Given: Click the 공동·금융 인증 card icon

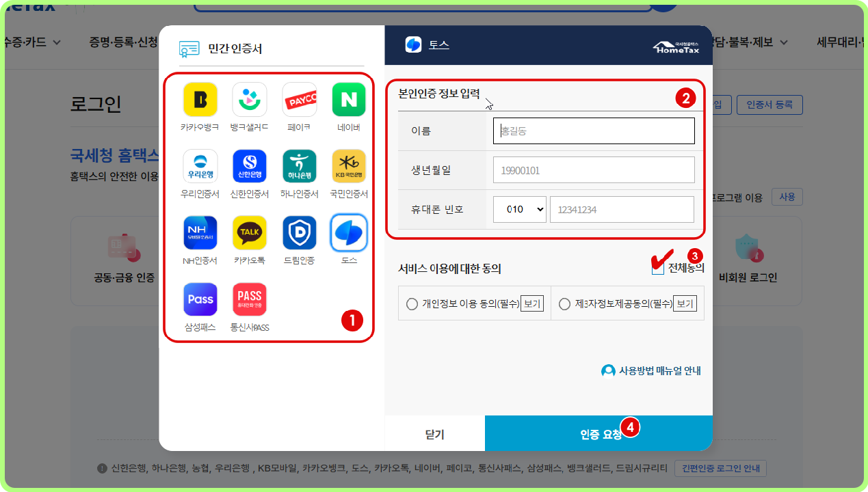Looking at the screenshot, I should click(x=124, y=249).
